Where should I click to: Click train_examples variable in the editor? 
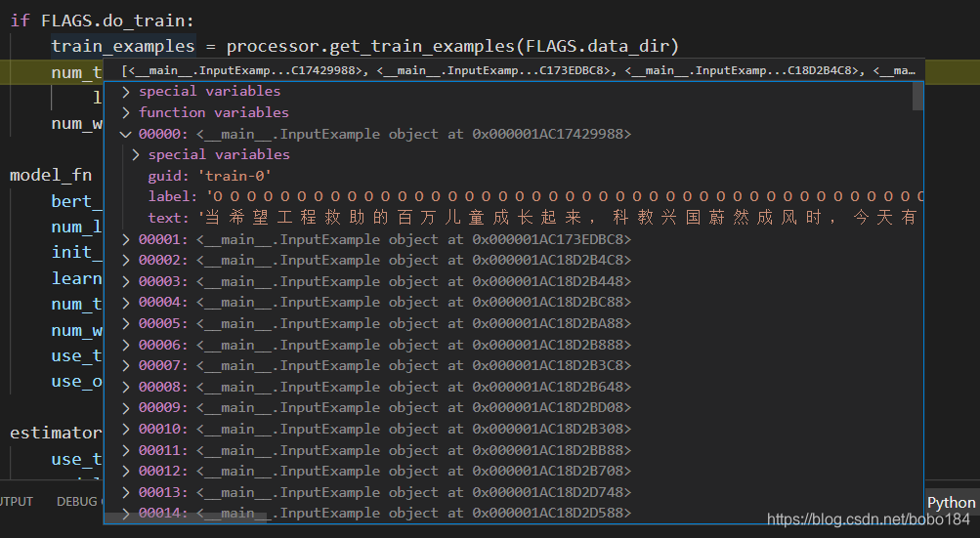tap(122, 46)
